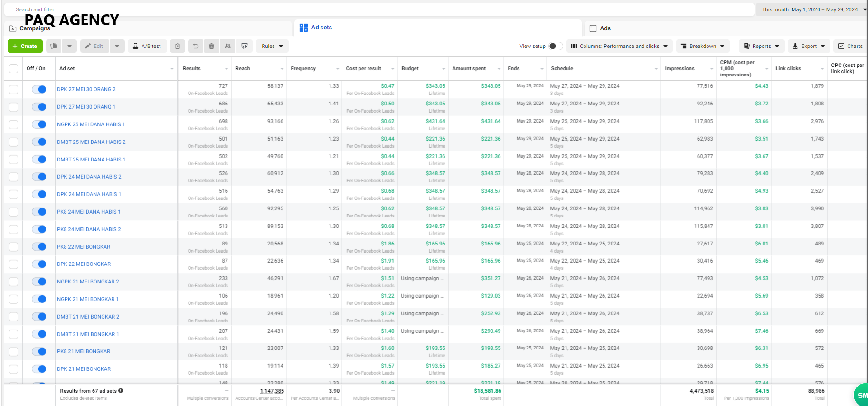Click the preview share icon beside Rules
This screenshot has height=406, width=868.
tap(245, 46)
